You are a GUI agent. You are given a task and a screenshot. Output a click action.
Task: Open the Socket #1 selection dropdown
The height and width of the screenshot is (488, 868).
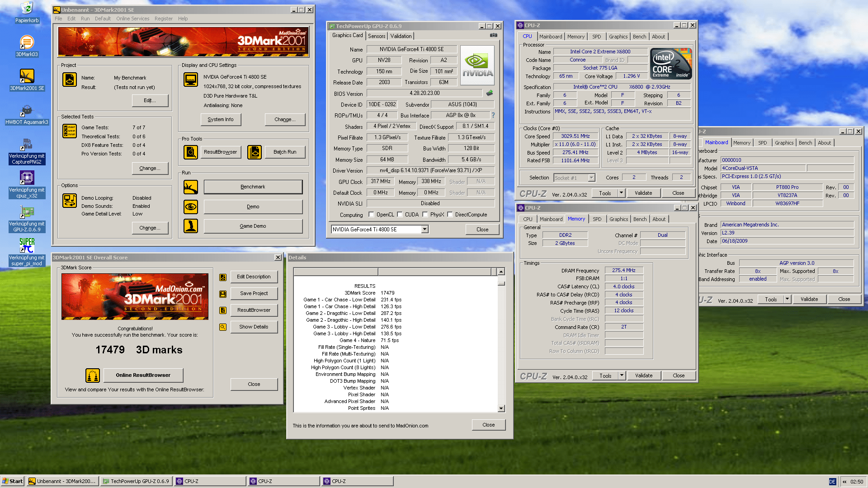tap(591, 178)
